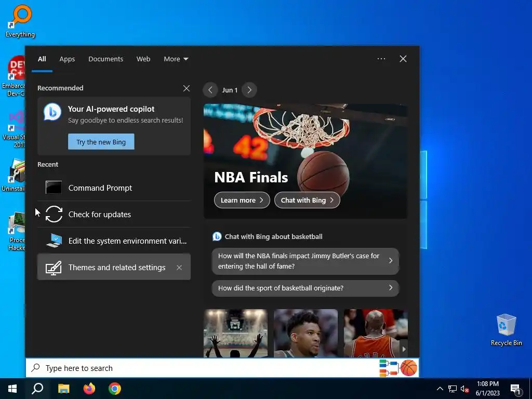Viewport: 532px width, 399px height.
Task: Switch to the Web tab
Action: coord(143,59)
